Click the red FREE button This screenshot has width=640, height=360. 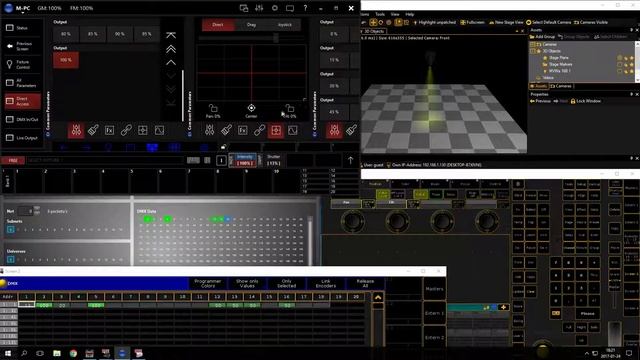point(13,160)
